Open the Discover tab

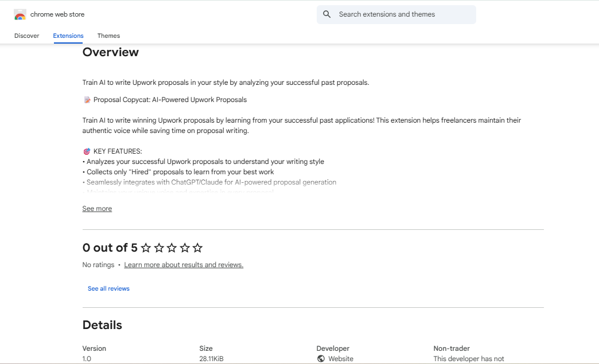pyautogui.click(x=27, y=36)
